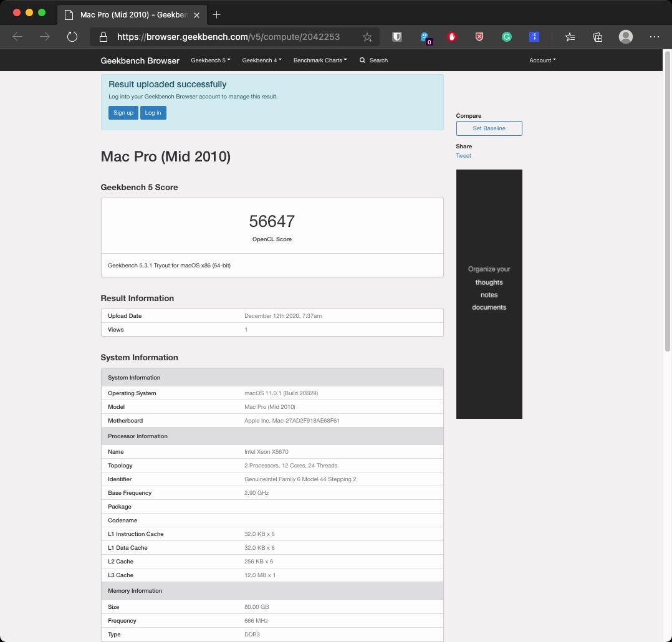Click the padlock site info icon

103,37
